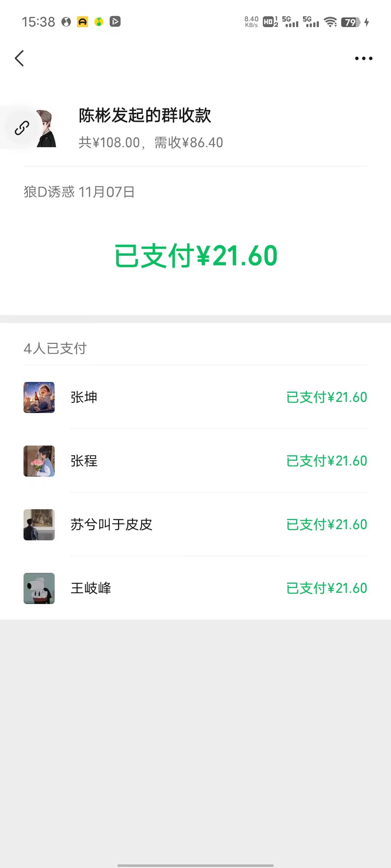391x868 pixels.
Task: Tap the large green 已支付¥21.60 status
Action: (x=196, y=256)
